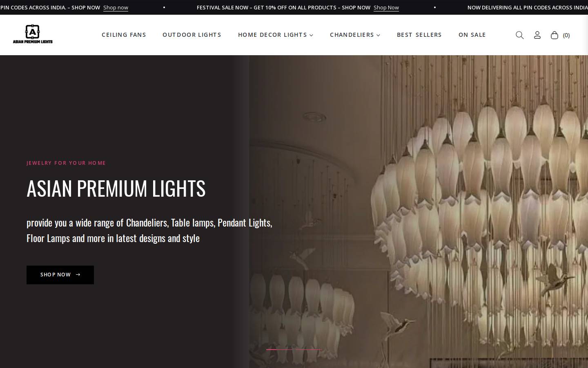Viewport: 588px width, 368px height.
Task: Expand the Home Decor Lights chevron
Action: (311, 35)
